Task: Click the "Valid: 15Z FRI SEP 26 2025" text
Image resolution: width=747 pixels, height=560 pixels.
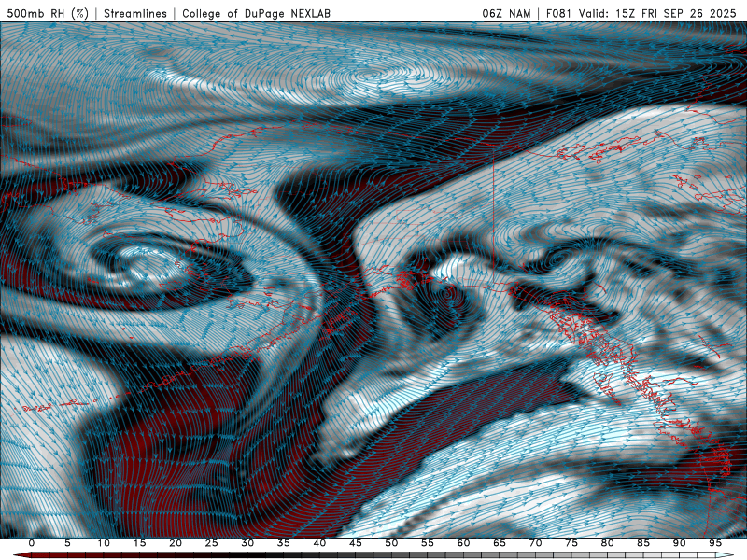Action: (657, 14)
